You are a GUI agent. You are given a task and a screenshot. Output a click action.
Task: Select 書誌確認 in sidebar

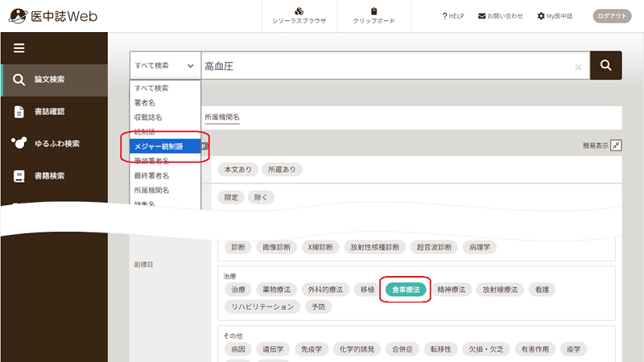55,112
